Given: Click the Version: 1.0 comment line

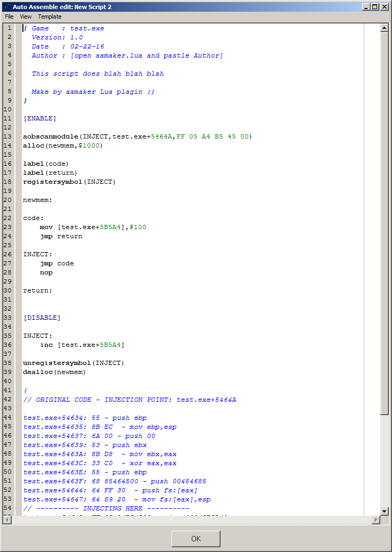Looking at the screenshot, I should coord(58,37).
